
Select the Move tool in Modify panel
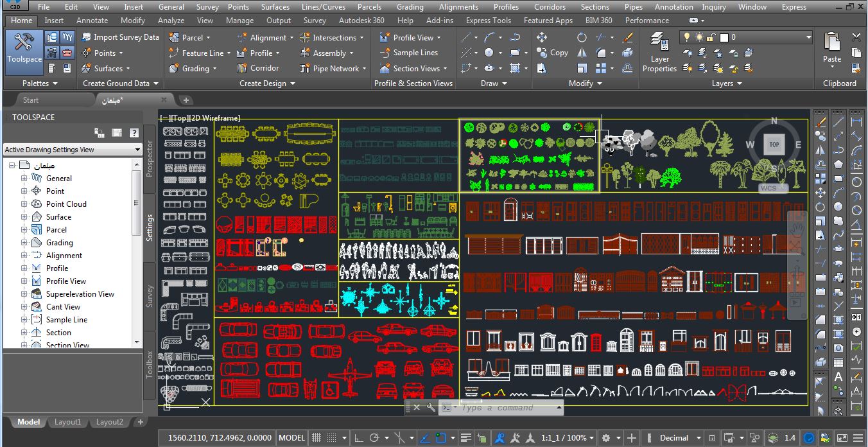coord(541,37)
